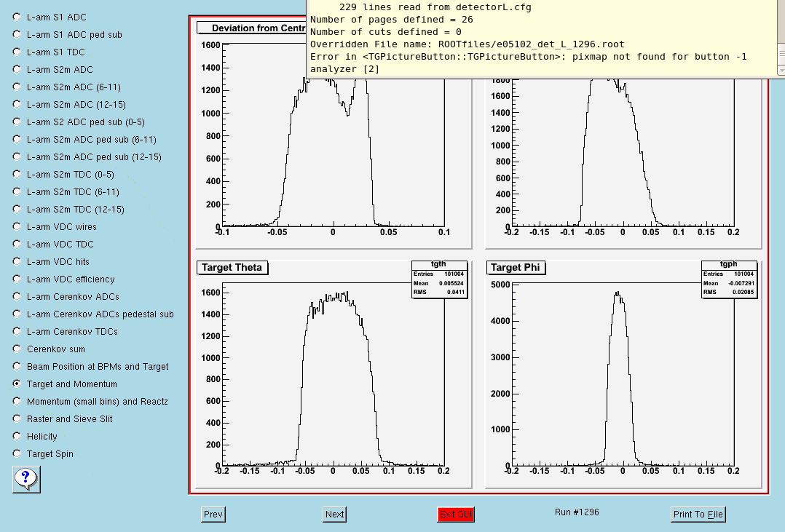
Task: Select L-arm S2m ADC ped sub (6-11)
Action: point(17,139)
